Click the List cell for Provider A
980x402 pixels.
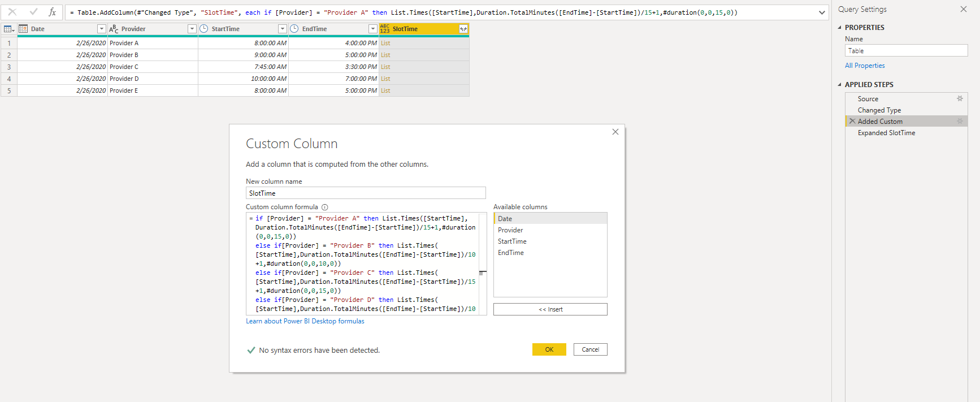point(424,43)
